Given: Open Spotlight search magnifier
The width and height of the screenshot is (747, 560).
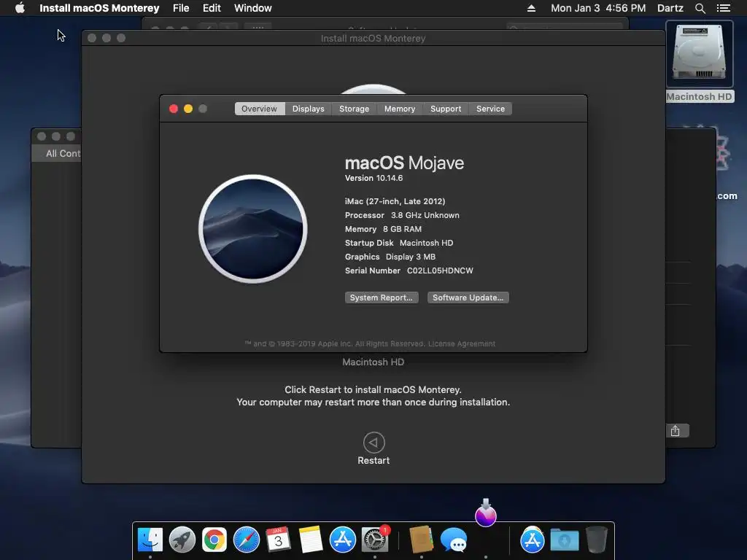Looking at the screenshot, I should 700,8.
